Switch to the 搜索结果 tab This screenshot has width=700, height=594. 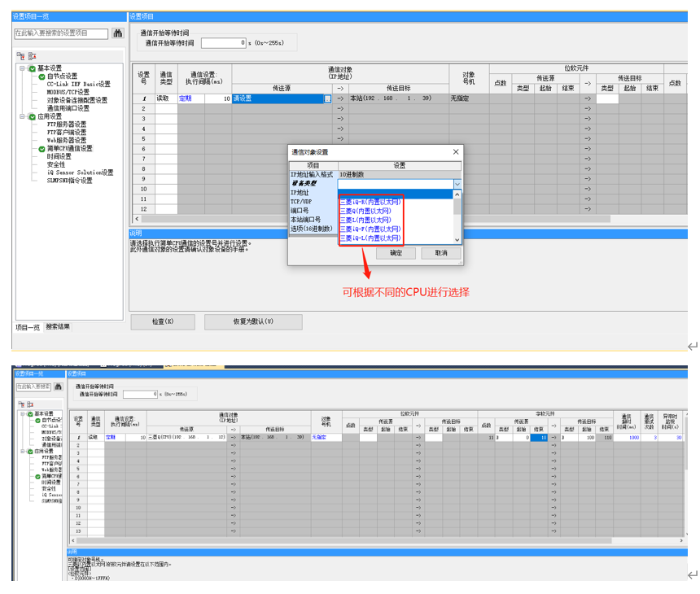[58, 326]
